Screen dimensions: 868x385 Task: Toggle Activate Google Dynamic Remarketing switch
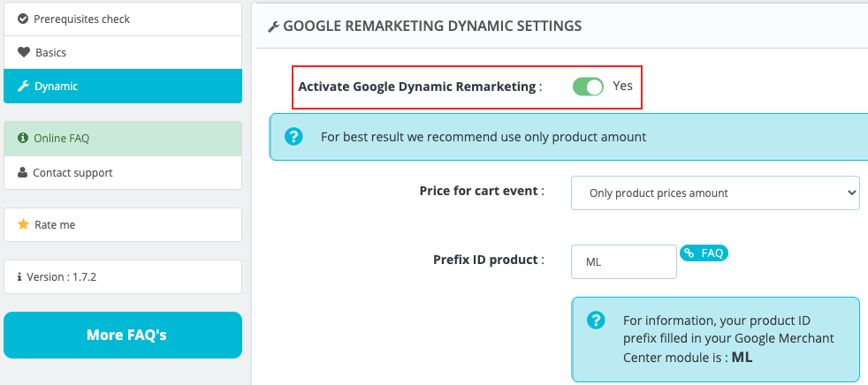coord(588,87)
